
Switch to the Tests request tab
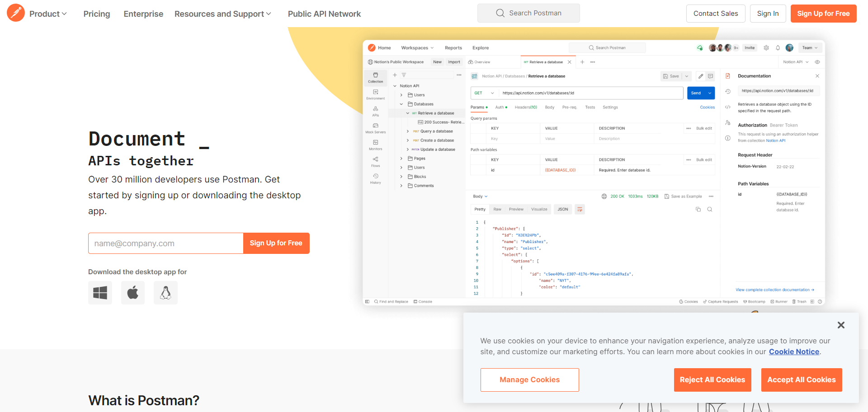click(x=590, y=108)
